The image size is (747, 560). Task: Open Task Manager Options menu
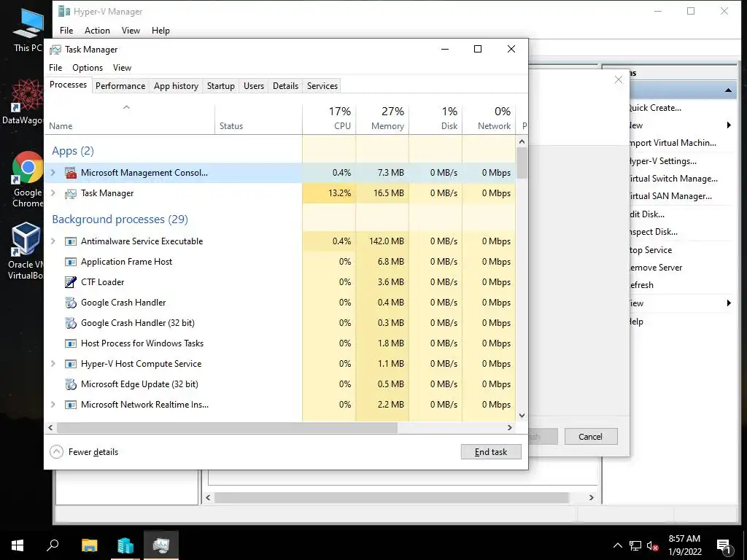(x=88, y=68)
